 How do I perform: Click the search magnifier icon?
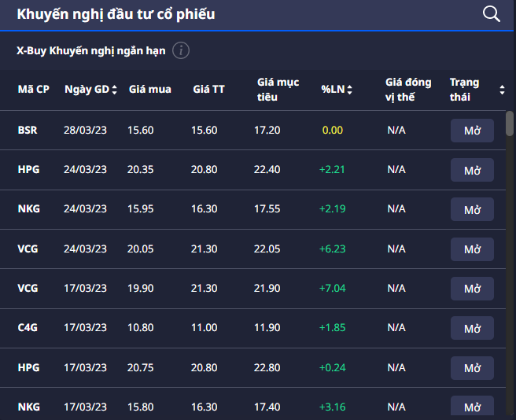pyautogui.click(x=492, y=13)
